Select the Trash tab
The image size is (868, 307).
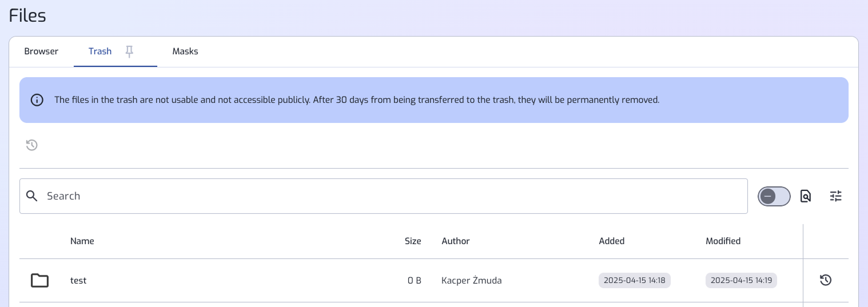point(100,51)
